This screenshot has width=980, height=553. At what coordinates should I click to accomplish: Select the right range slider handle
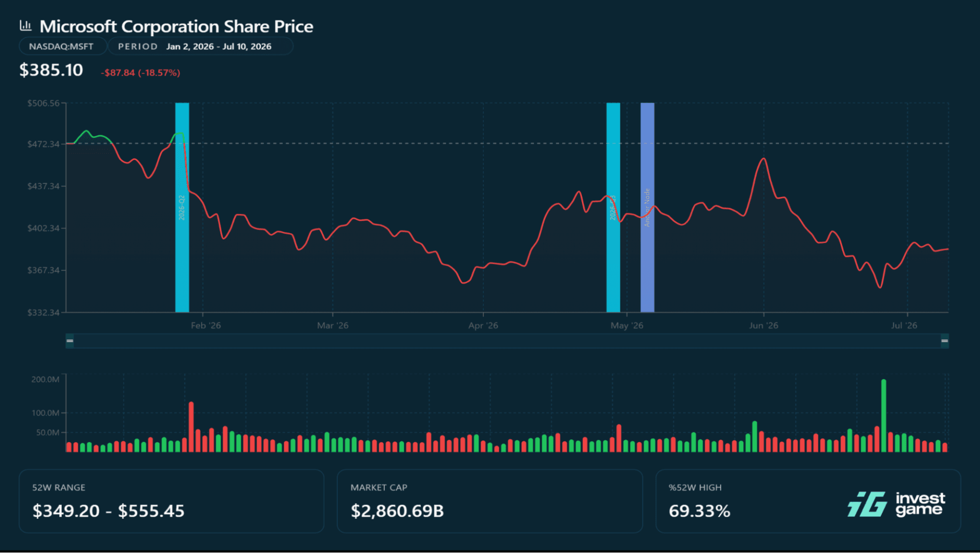tap(945, 341)
